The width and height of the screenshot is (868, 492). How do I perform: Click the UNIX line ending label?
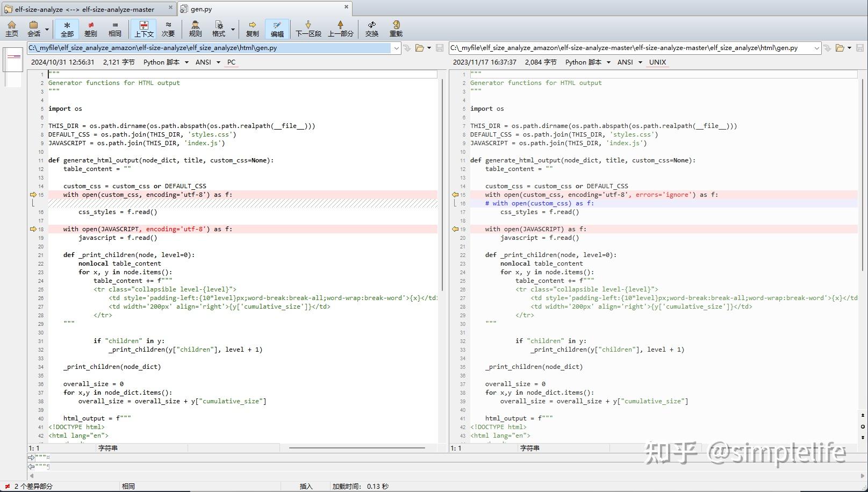click(x=657, y=62)
